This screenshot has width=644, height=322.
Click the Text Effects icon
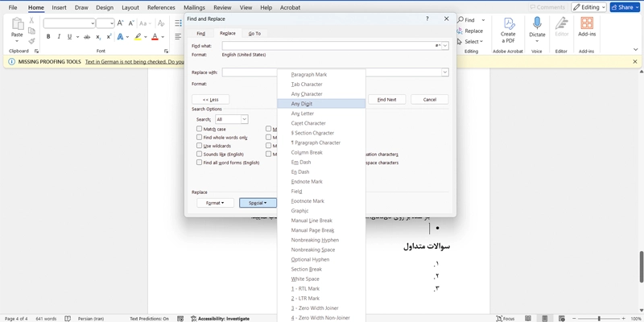pyautogui.click(x=120, y=36)
